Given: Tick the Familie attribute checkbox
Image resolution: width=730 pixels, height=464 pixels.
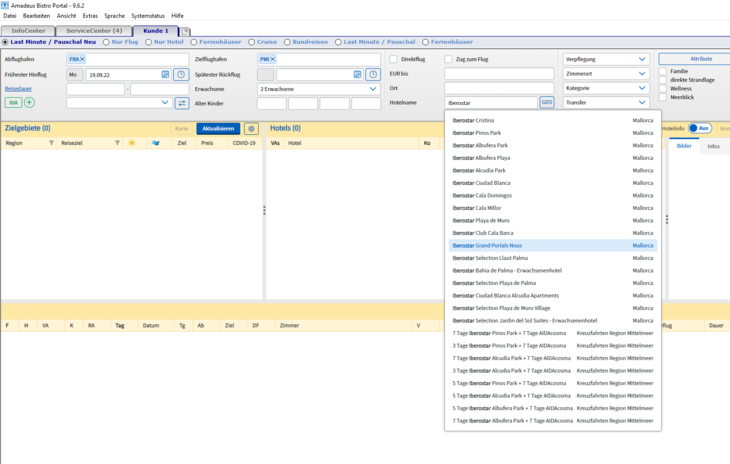Looking at the screenshot, I should [662, 71].
